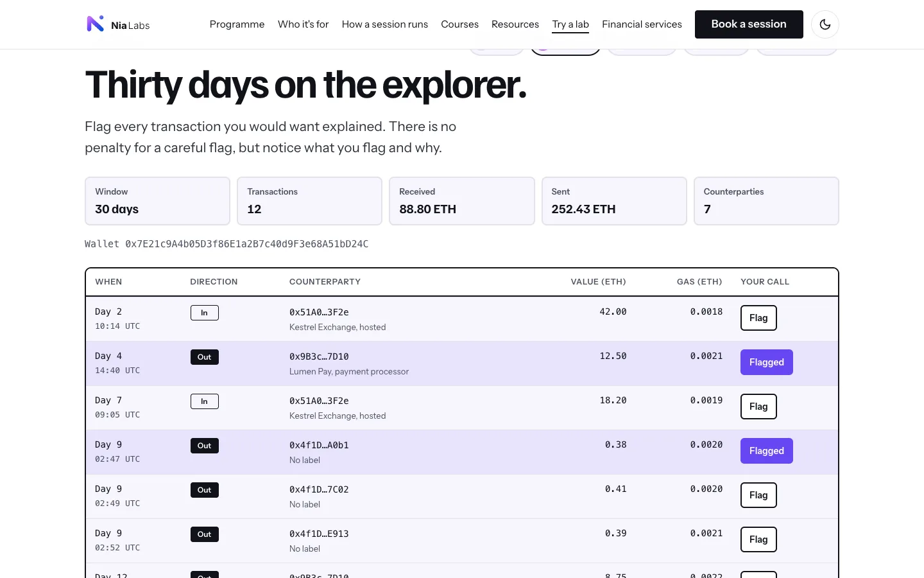Click the DIRECTION column header
Image resolution: width=924 pixels, height=578 pixels.
(214, 282)
